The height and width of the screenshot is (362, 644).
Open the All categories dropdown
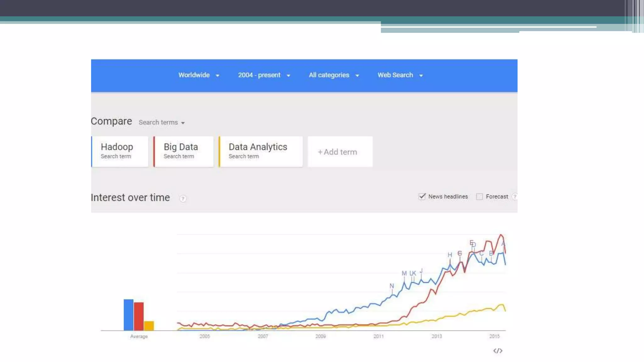tap(334, 75)
